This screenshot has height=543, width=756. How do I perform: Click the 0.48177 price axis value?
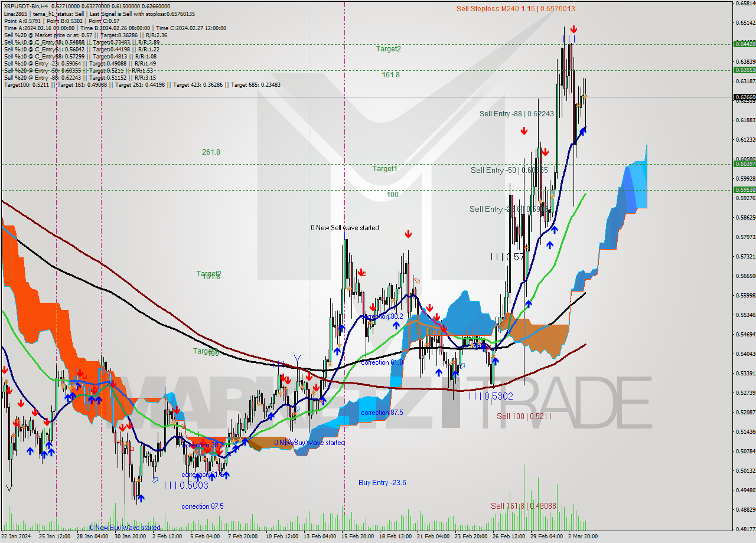coord(745,528)
